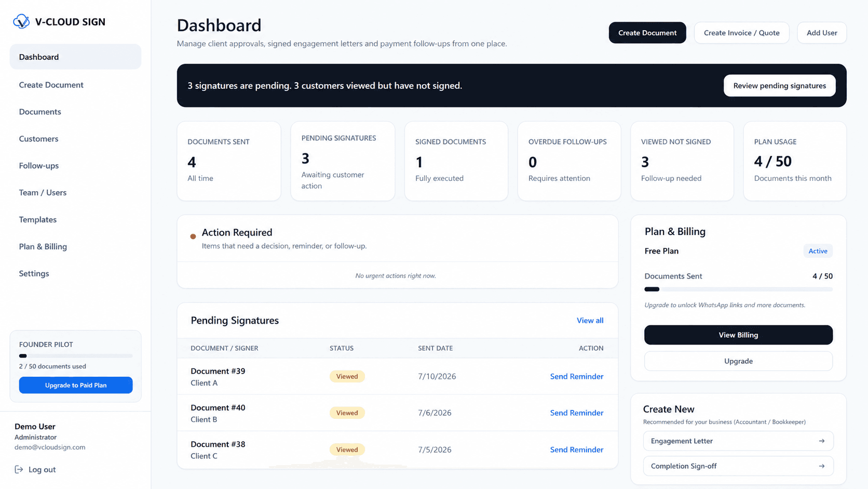Click the Add User button

pos(822,33)
